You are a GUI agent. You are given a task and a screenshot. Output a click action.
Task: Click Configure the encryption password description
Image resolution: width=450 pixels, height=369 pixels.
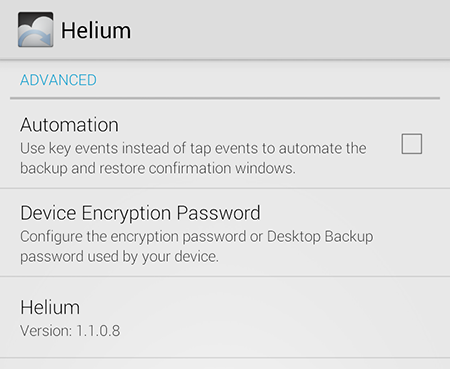[197, 246]
